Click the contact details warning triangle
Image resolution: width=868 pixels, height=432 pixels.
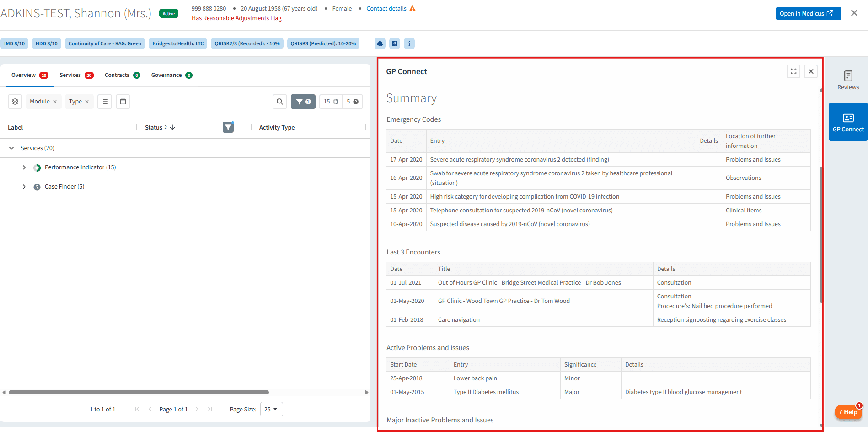point(413,9)
